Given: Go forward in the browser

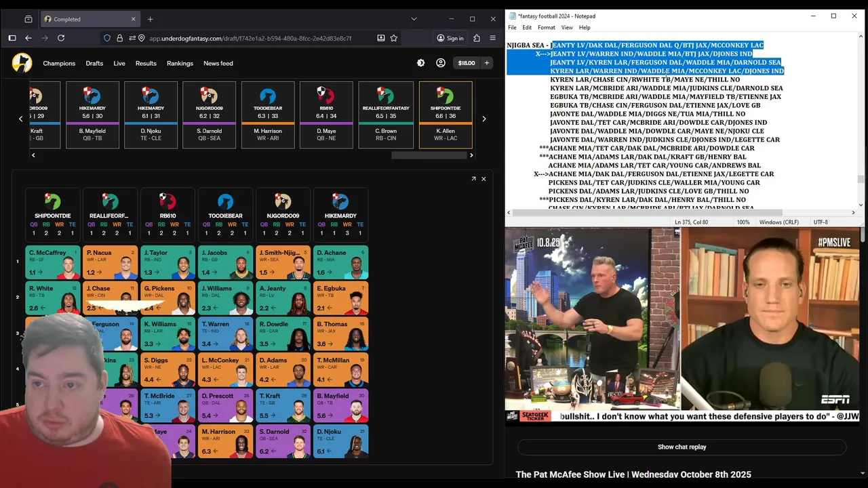Looking at the screenshot, I should click(x=45, y=39).
